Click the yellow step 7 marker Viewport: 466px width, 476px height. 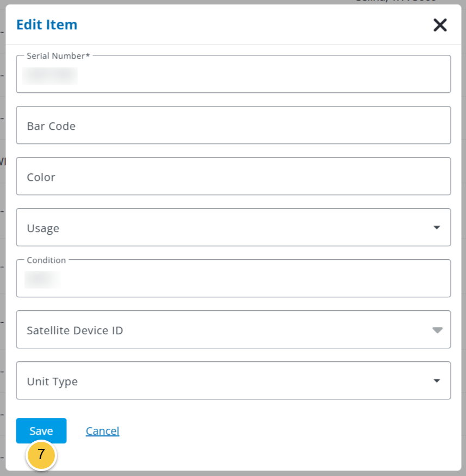point(41,455)
